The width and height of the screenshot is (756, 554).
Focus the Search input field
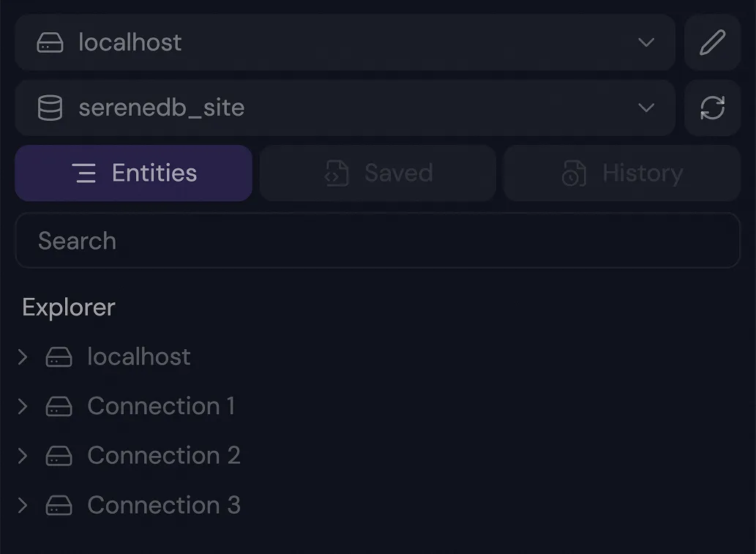click(x=378, y=241)
